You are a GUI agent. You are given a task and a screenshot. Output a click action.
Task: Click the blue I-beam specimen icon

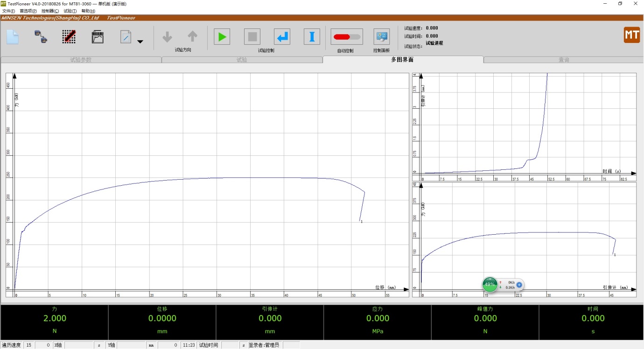(x=312, y=36)
